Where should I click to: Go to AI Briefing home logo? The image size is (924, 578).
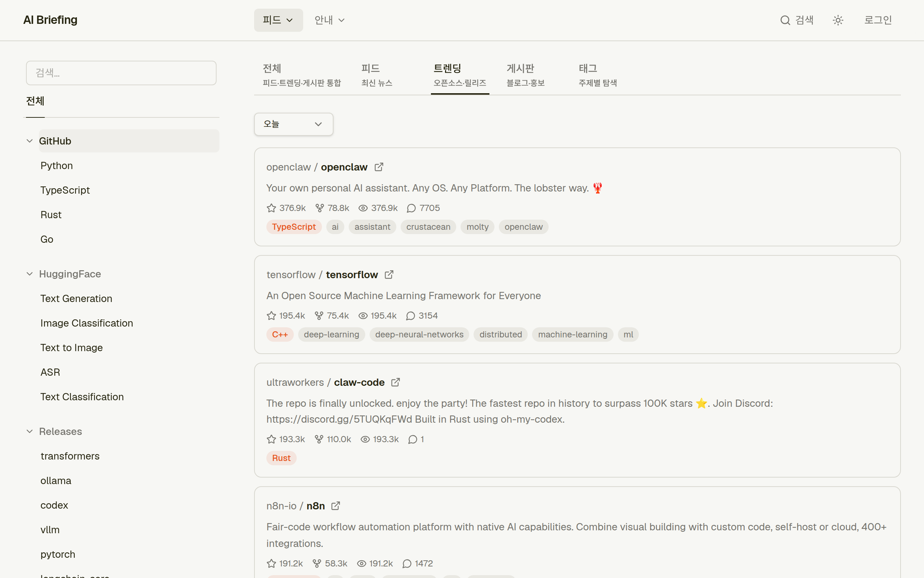51,20
